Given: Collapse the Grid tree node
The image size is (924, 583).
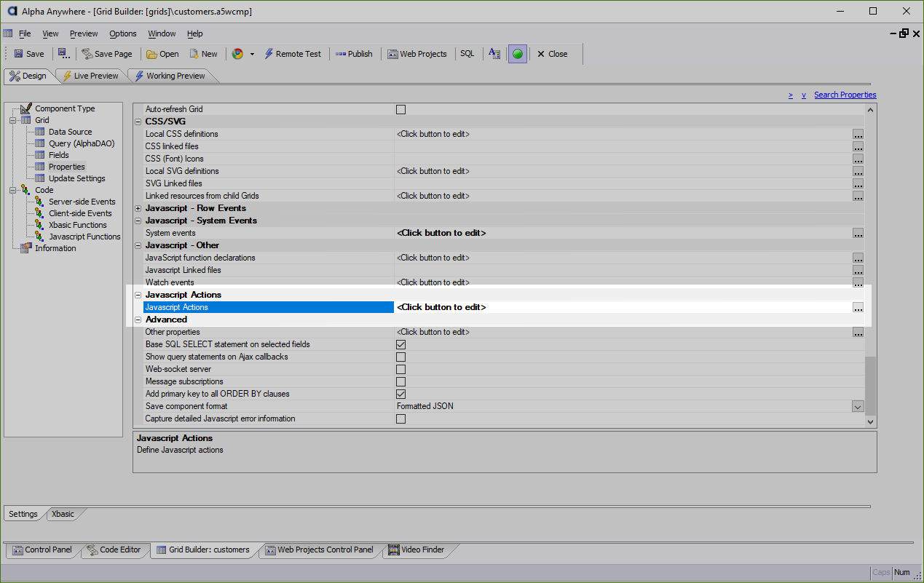Looking at the screenshot, I should [x=12, y=120].
